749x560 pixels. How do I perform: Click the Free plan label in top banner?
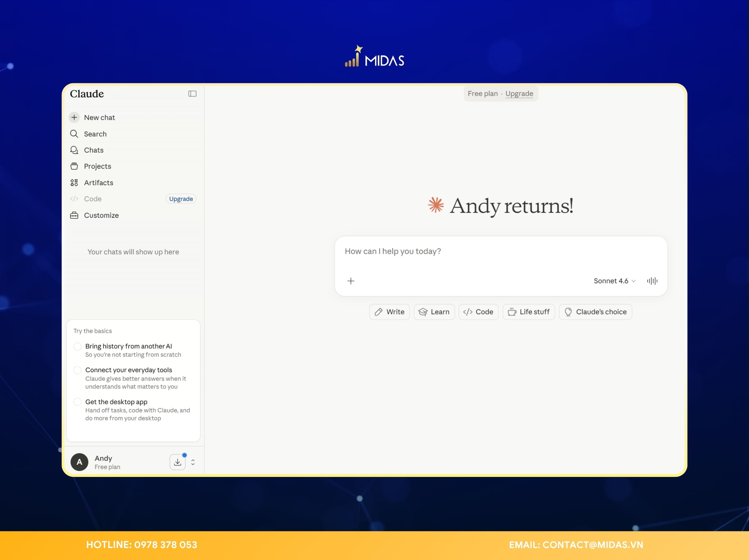coord(482,93)
